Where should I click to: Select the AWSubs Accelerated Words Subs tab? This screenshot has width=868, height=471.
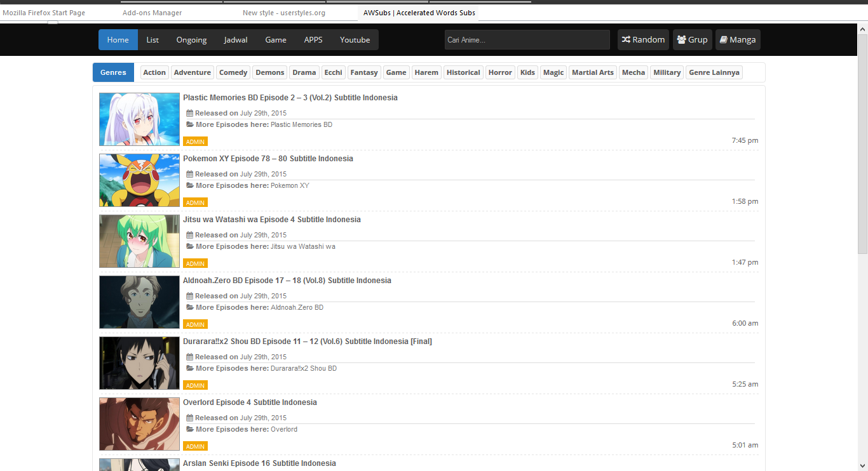[419, 13]
